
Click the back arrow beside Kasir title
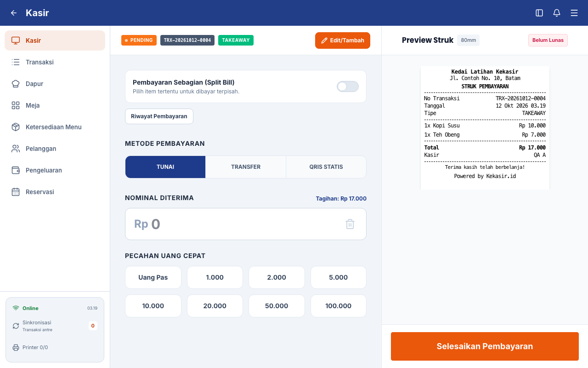pyautogui.click(x=14, y=13)
